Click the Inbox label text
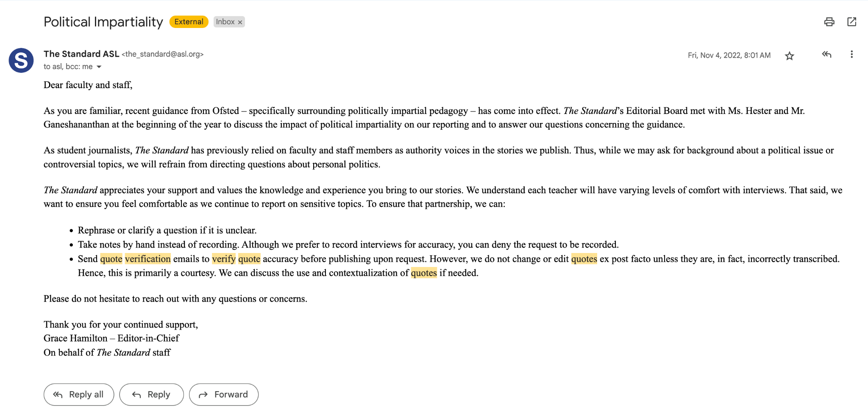This screenshot has width=868, height=417. (x=225, y=22)
